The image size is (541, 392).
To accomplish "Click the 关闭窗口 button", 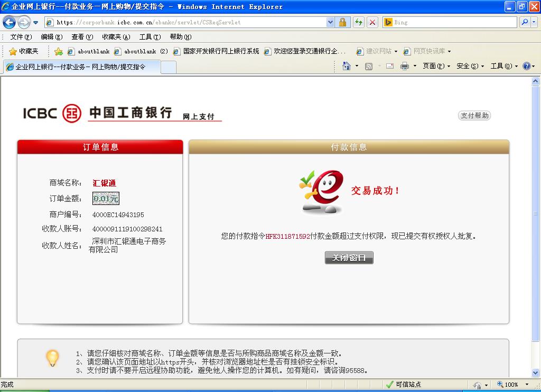I will [349, 257].
